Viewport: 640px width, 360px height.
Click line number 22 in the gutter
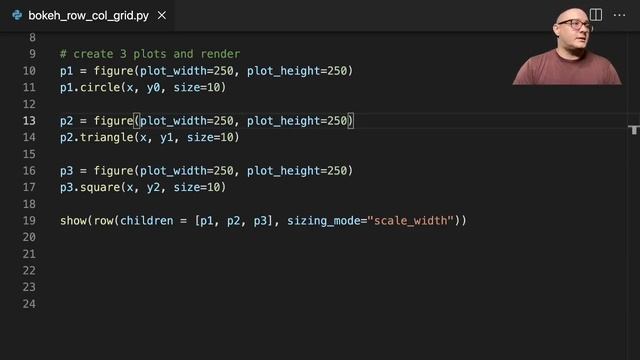(x=29, y=271)
